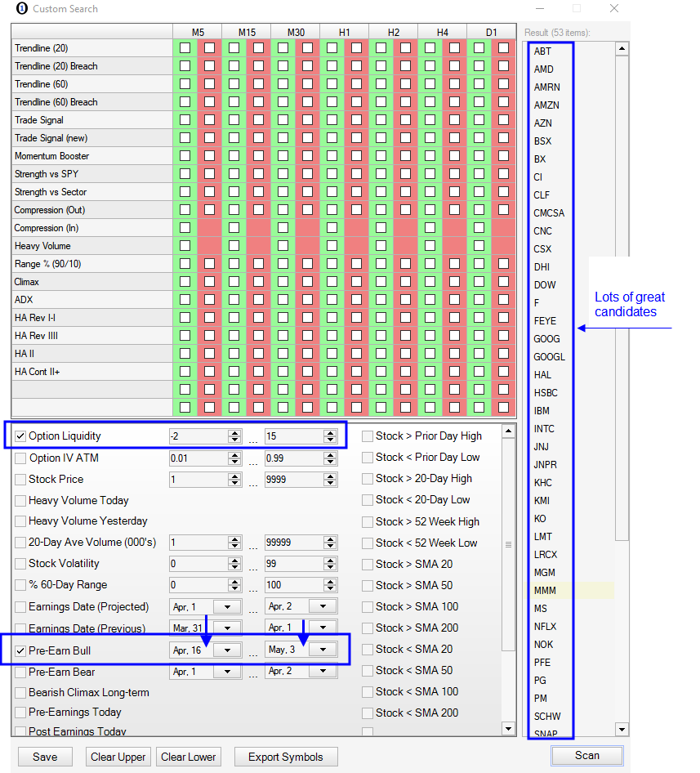Click the Save button
Screen dimensions: 700x773
(x=45, y=757)
